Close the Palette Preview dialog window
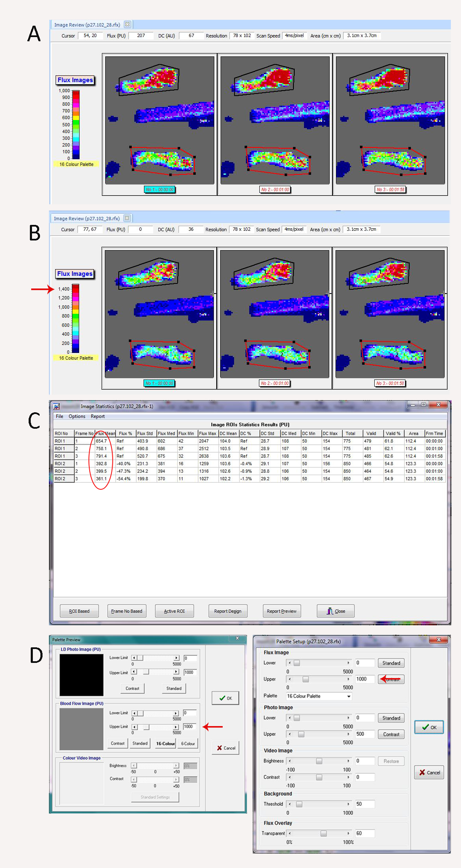Viewport: 461px width, 868px height. click(x=237, y=638)
